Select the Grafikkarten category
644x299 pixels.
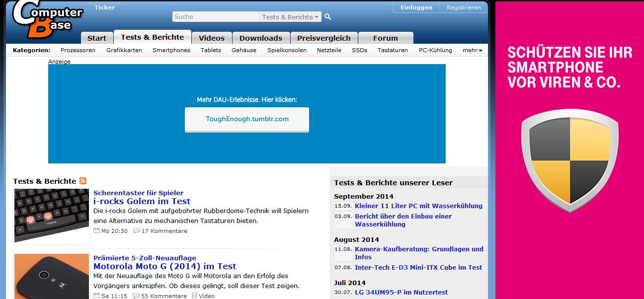tap(124, 50)
